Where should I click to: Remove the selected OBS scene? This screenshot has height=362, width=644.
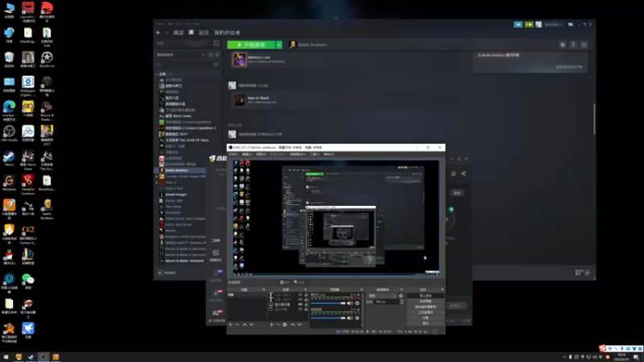237,324
